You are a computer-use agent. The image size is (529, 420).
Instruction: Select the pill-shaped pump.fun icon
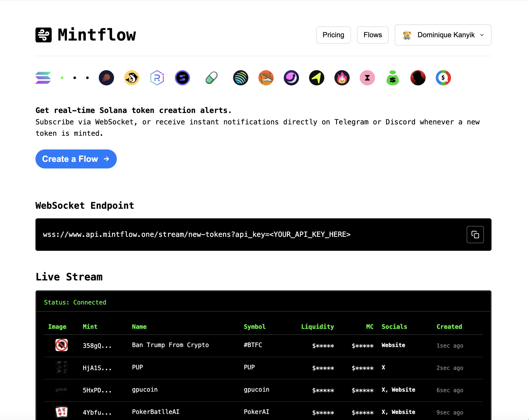pyautogui.click(x=211, y=78)
